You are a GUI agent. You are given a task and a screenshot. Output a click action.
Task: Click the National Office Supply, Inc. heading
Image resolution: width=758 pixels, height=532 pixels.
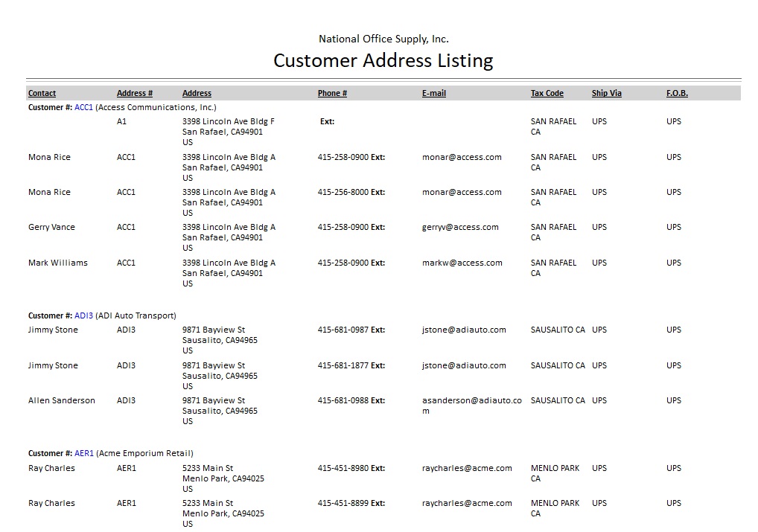383,39
